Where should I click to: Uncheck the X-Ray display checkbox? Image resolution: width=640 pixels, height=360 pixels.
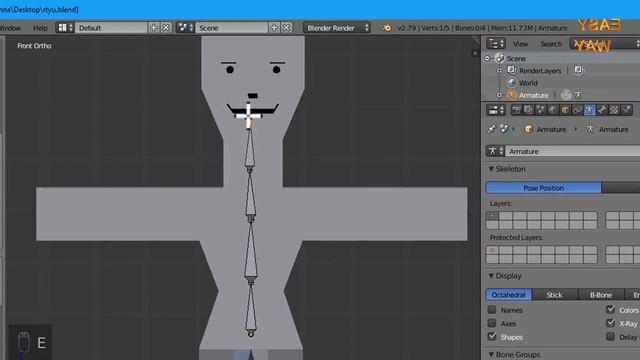tap(611, 323)
